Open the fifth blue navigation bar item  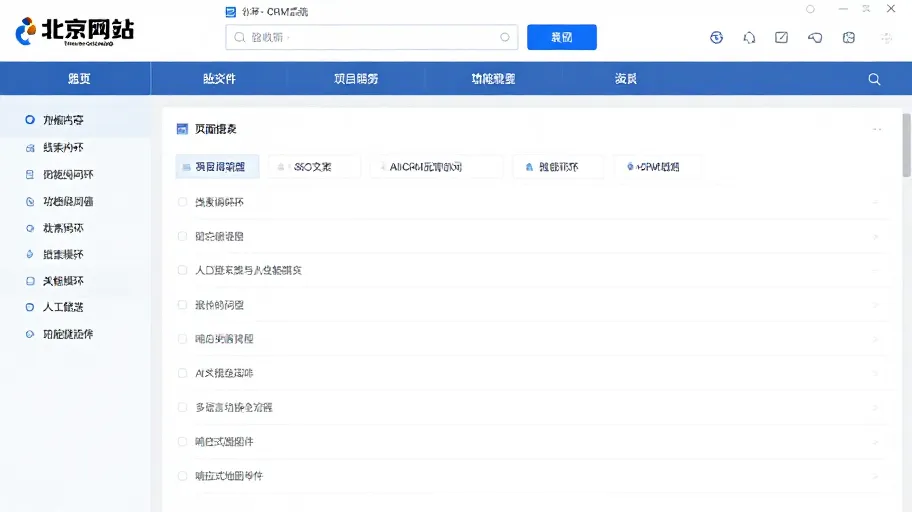[x=626, y=79]
